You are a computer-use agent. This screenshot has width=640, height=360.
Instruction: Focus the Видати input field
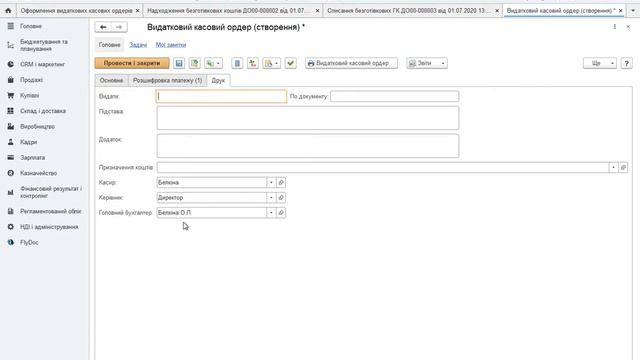[222, 96]
